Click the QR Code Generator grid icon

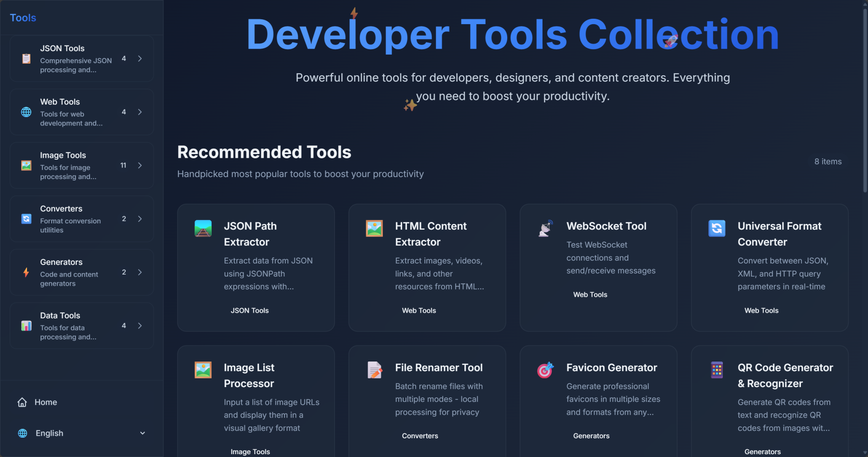[717, 370]
